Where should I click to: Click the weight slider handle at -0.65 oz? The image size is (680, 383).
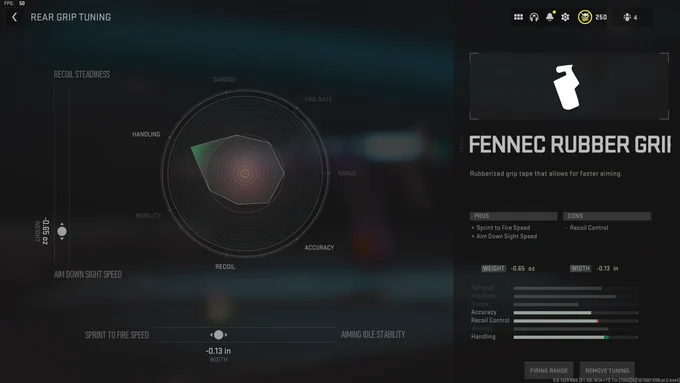point(62,232)
